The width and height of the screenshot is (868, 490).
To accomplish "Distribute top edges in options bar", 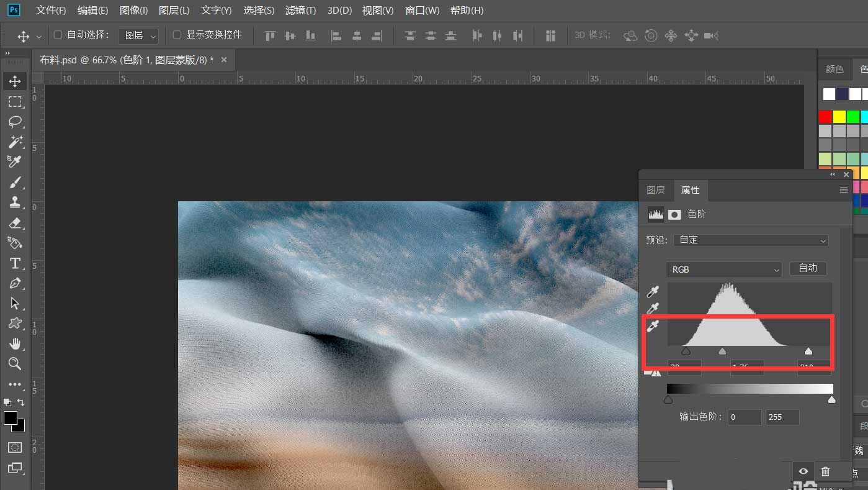I will click(x=410, y=36).
